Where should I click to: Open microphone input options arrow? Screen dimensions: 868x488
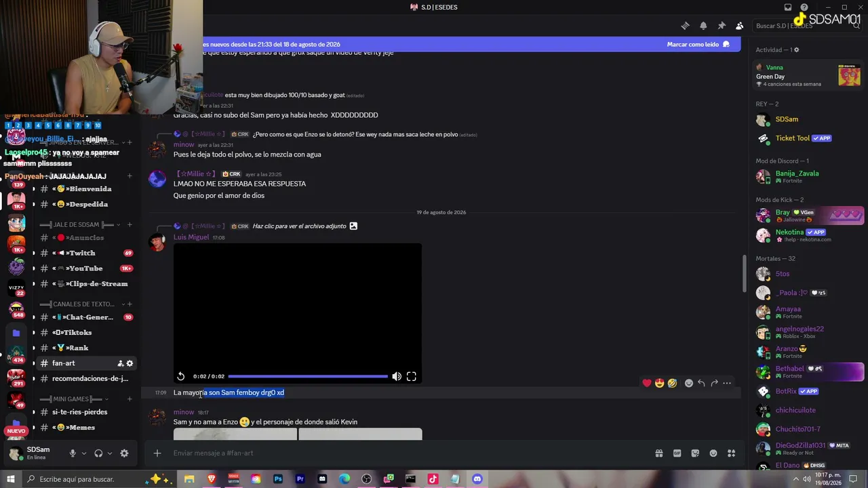coord(84,453)
